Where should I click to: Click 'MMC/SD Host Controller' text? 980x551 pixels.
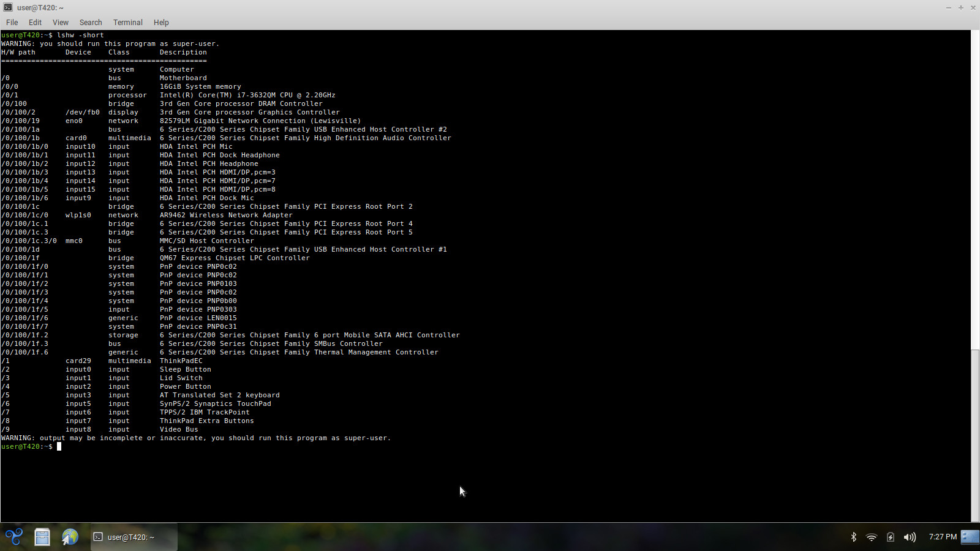[x=206, y=241]
